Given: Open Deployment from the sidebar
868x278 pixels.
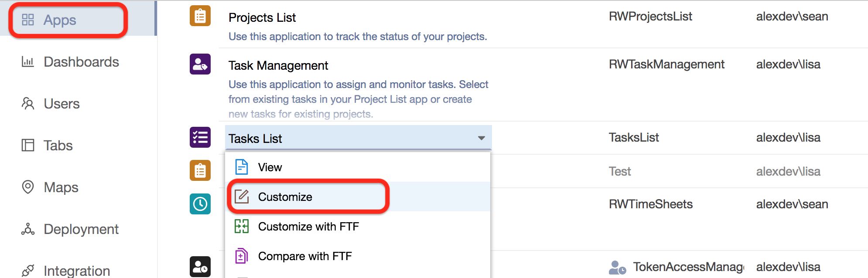Looking at the screenshot, I should (x=81, y=229).
